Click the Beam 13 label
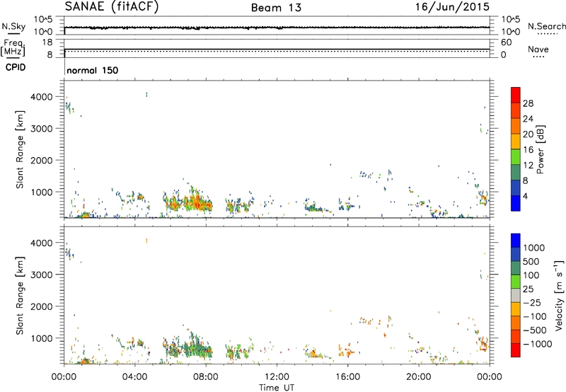The height and width of the screenshot is (392, 566). pyautogui.click(x=276, y=8)
